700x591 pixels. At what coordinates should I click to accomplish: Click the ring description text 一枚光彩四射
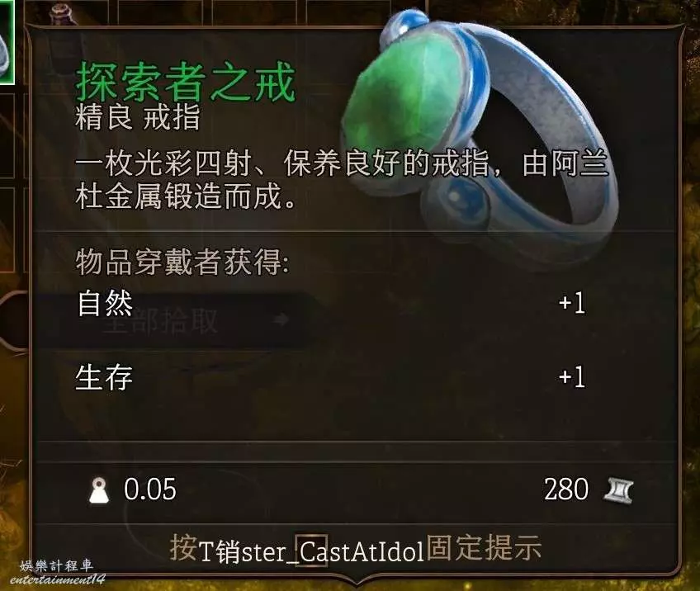(x=342, y=179)
